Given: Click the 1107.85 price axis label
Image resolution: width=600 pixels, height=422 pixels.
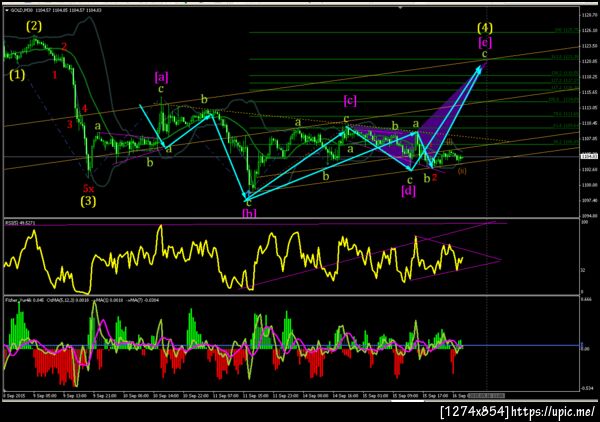Looking at the screenshot, I should point(589,139).
